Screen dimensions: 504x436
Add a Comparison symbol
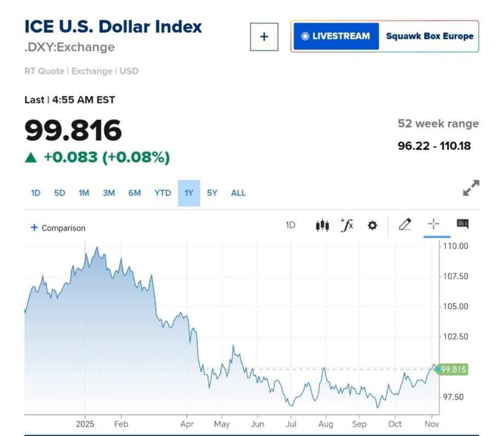58,228
